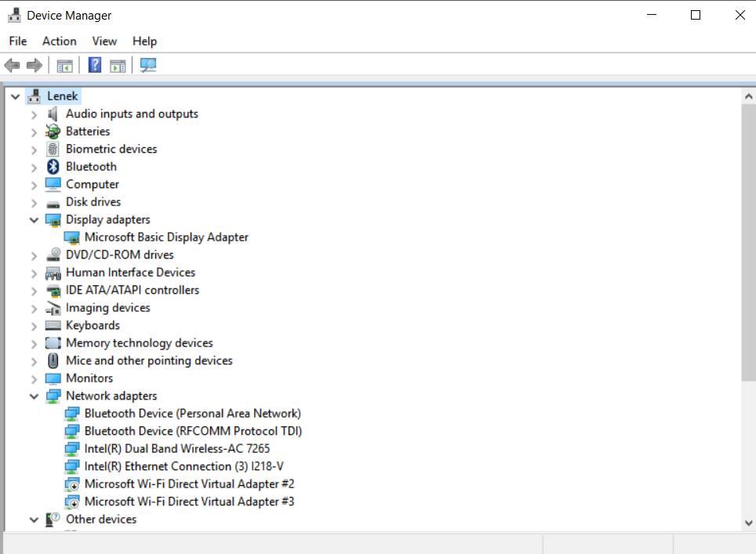Image resolution: width=756 pixels, height=554 pixels.
Task: Click the Batteries category icon
Action: pos(53,132)
